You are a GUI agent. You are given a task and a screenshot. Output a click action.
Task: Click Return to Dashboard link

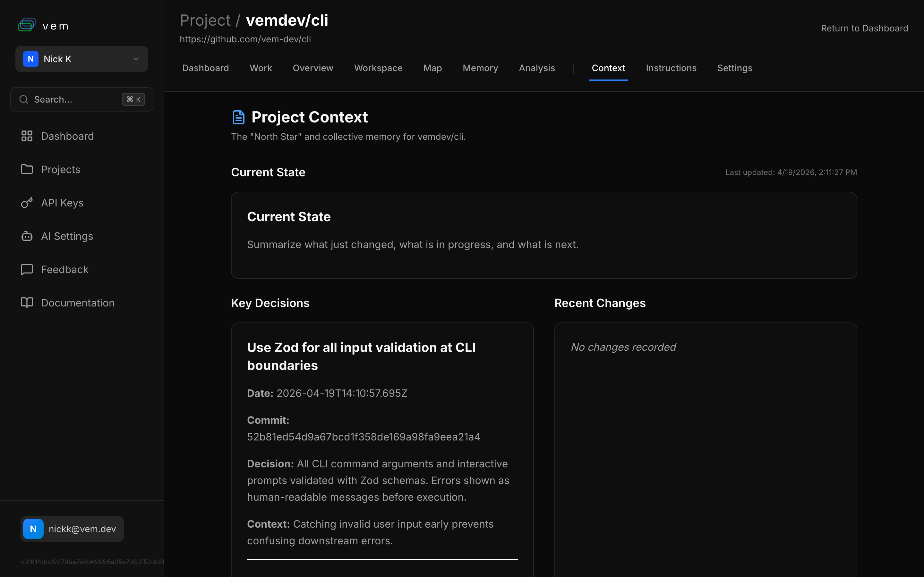(x=864, y=29)
